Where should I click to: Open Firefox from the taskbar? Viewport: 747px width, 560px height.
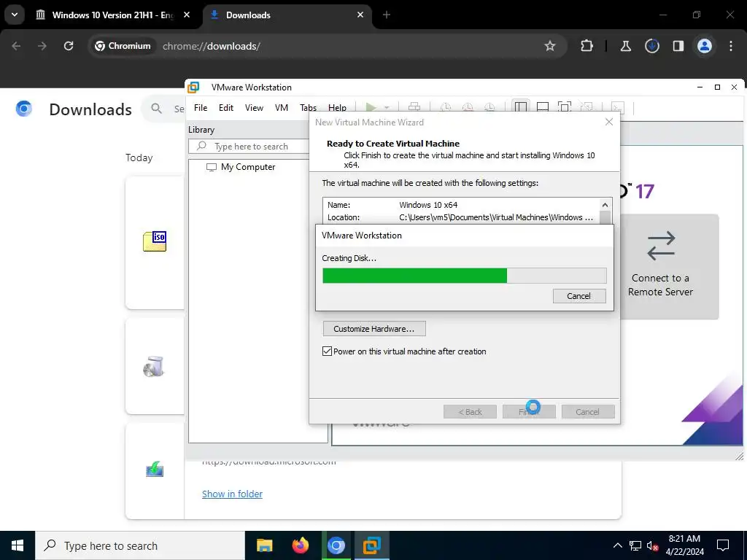pos(300,545)
